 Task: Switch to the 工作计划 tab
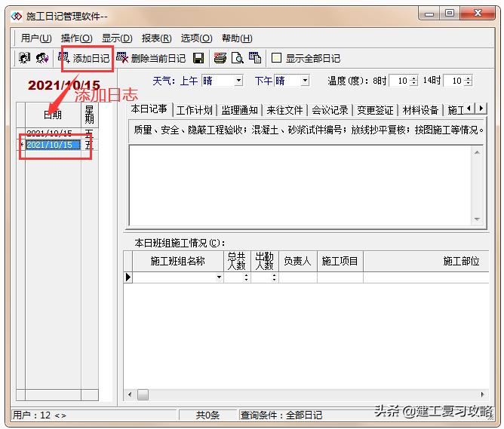[x=195, y=111]
